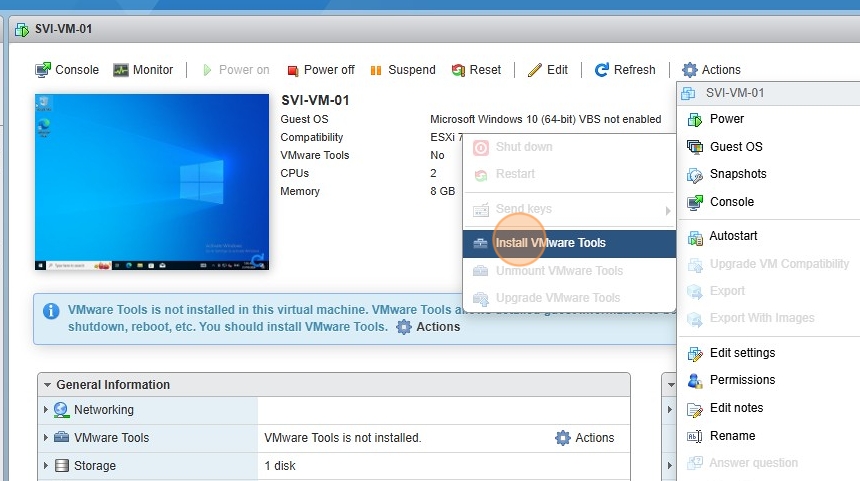Select Install VMware Tools

pyautogui.click(x=569, y=243)
